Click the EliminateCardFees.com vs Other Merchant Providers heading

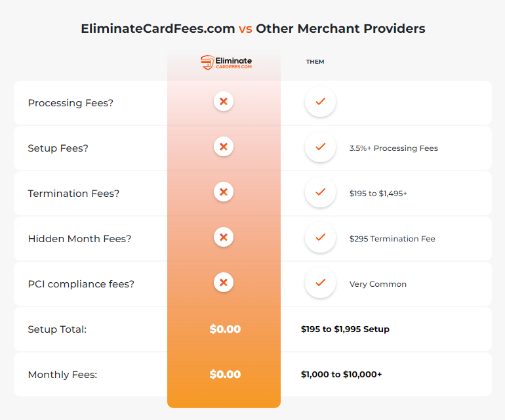click(x=253, y=29)
